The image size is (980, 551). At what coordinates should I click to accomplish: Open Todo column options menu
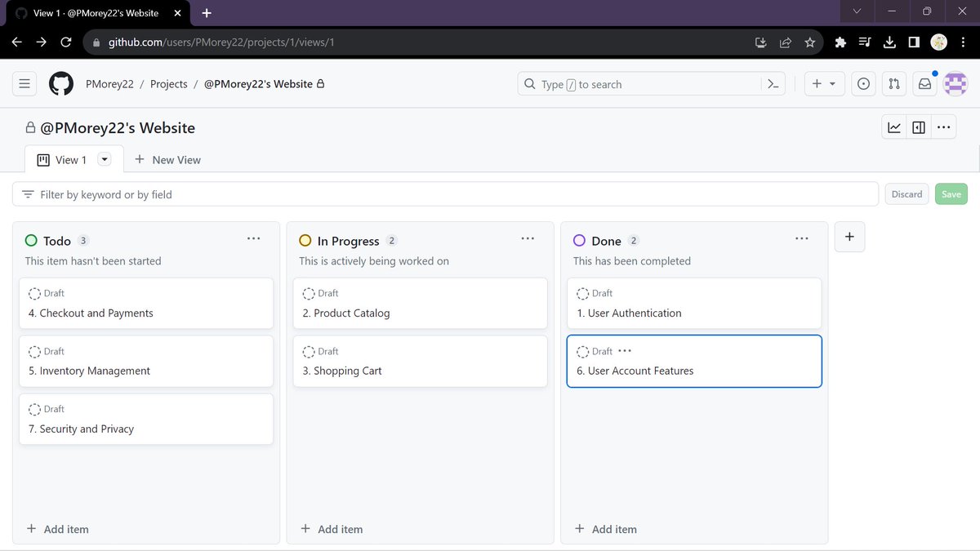click(x=254, y=238)
